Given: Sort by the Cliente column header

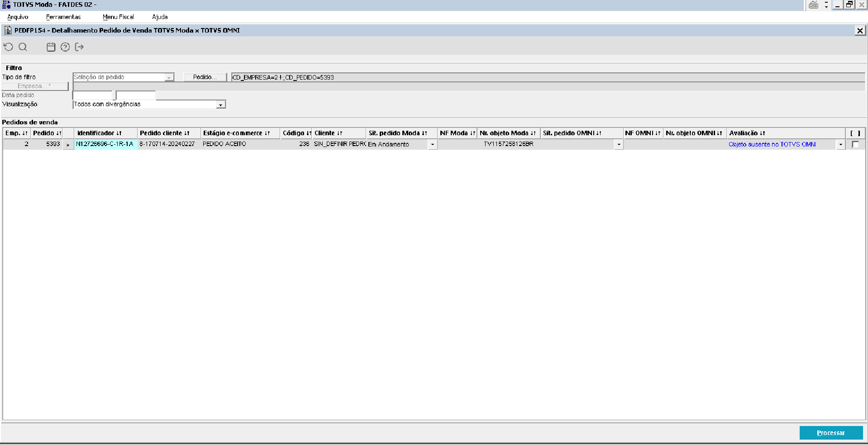Looking at the screenshot, I should tap(339, 133).
